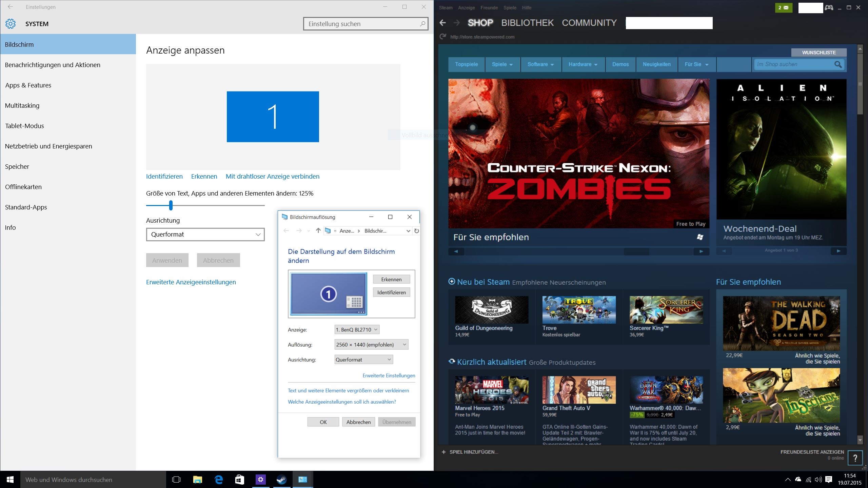Open Task View on taskbar
The width and height of the screenshot is (868, 488).
pos(176,480)
